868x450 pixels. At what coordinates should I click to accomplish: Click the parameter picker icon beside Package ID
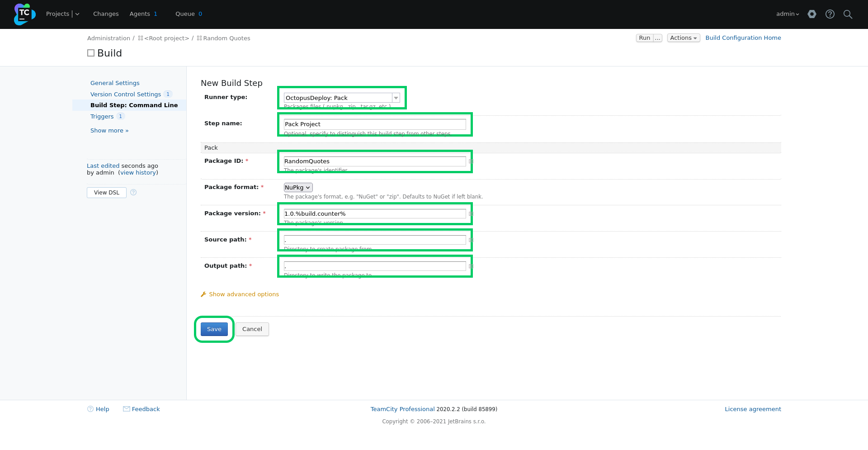tap(471, 161)
